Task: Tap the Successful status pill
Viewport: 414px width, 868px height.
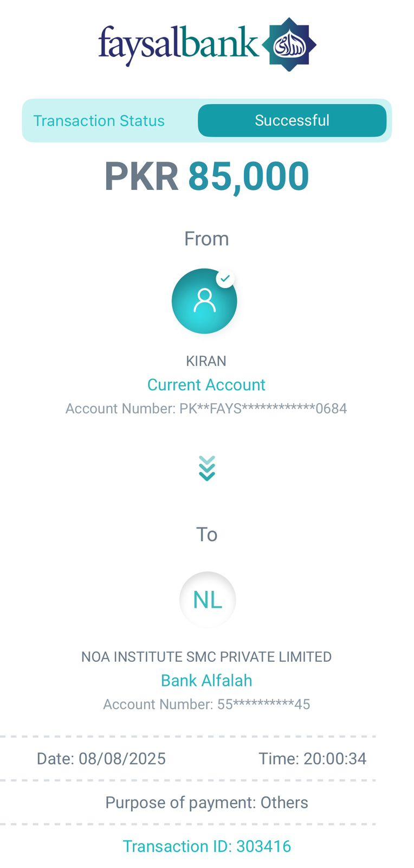Action: click(x=292, y=120)
